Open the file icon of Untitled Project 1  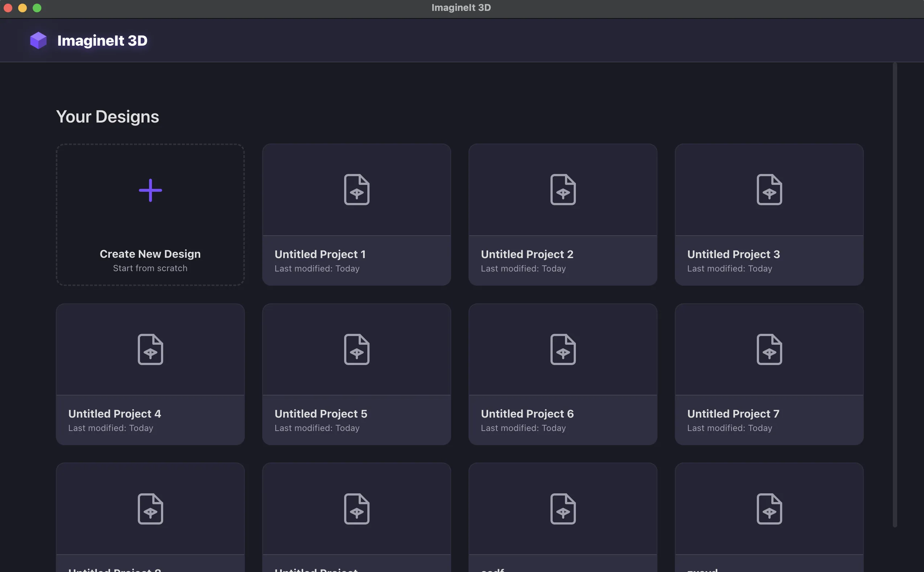click(356, 190)
